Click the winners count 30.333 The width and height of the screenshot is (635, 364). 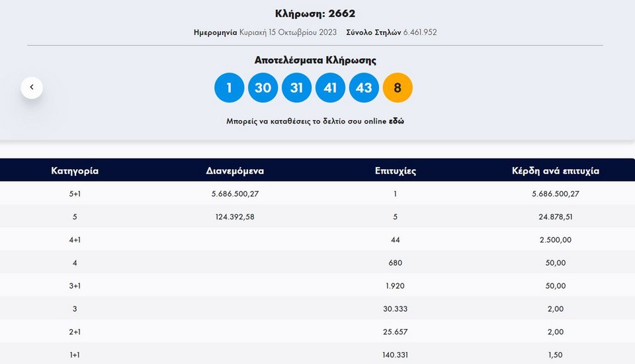point(396,309)
